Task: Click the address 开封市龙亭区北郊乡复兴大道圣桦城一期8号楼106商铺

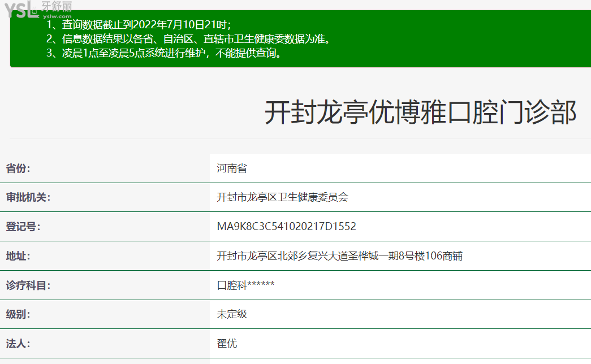Action: click(339, 256)
